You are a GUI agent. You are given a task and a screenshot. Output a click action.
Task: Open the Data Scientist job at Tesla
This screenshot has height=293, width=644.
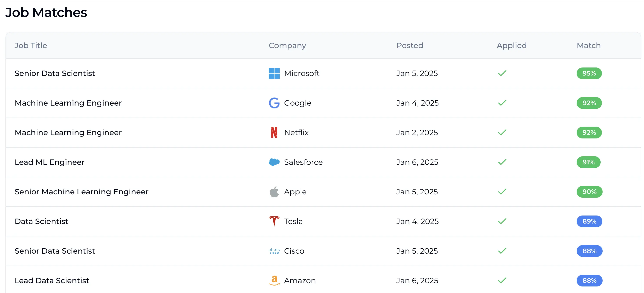(41, 221)
